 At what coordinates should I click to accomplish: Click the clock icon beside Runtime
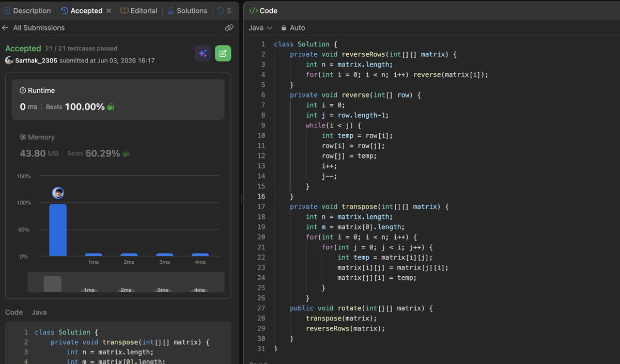pos(23,90)
